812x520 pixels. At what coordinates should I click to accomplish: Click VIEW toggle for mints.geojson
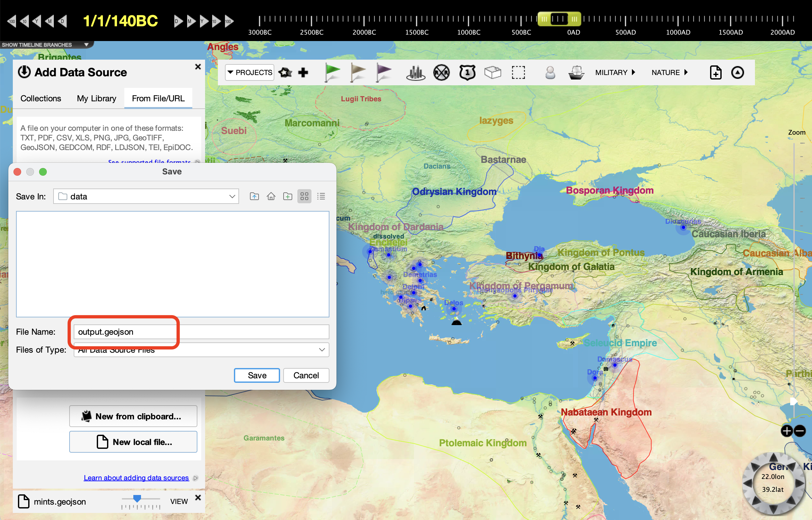click(179, 501)
